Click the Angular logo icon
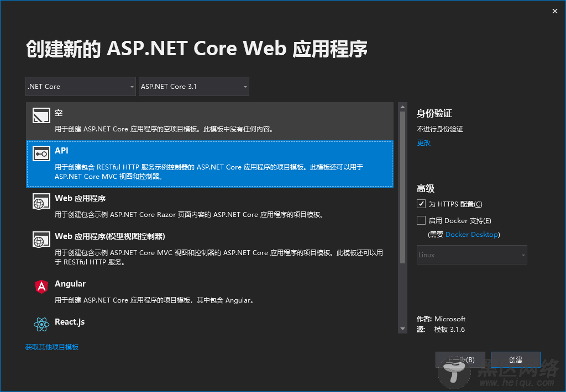Viewport: 566px width, 392px height. click(x=41, y=287)
